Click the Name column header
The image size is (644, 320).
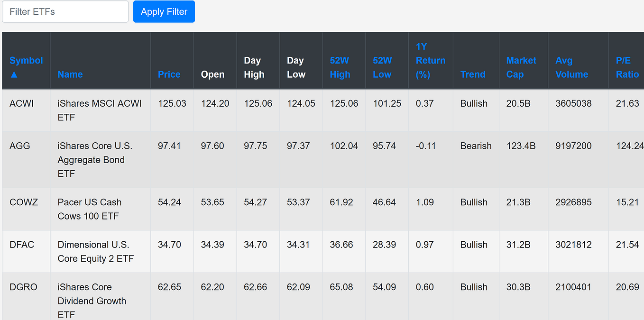pos(70,74)
